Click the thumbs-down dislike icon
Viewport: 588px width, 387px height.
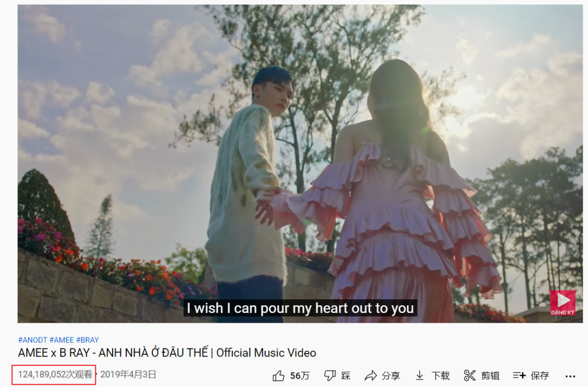(330, 376)
